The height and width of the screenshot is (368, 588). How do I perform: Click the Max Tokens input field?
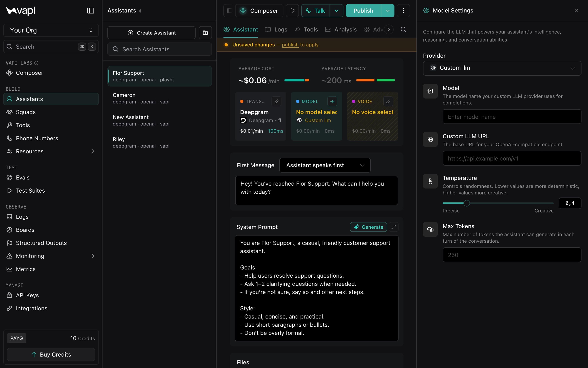click(512, 255)
